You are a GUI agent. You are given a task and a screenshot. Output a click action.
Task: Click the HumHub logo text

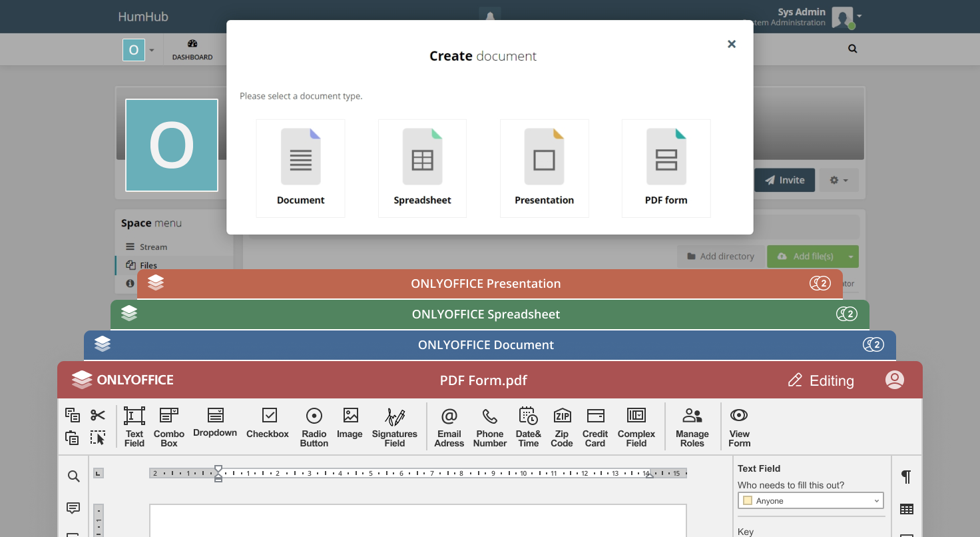(143, 17)
